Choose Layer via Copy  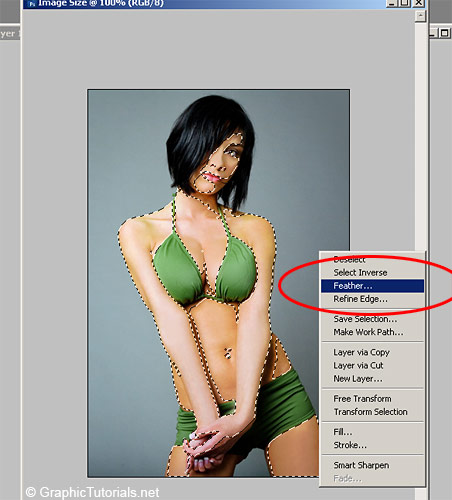coord(372,352)
